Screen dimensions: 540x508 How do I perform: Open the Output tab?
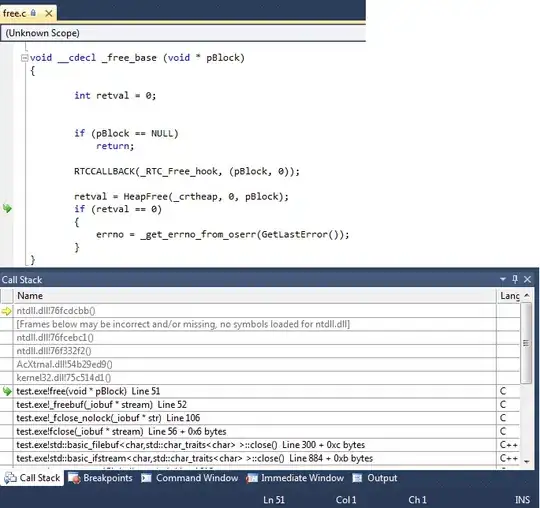click(x=375, y=478)
